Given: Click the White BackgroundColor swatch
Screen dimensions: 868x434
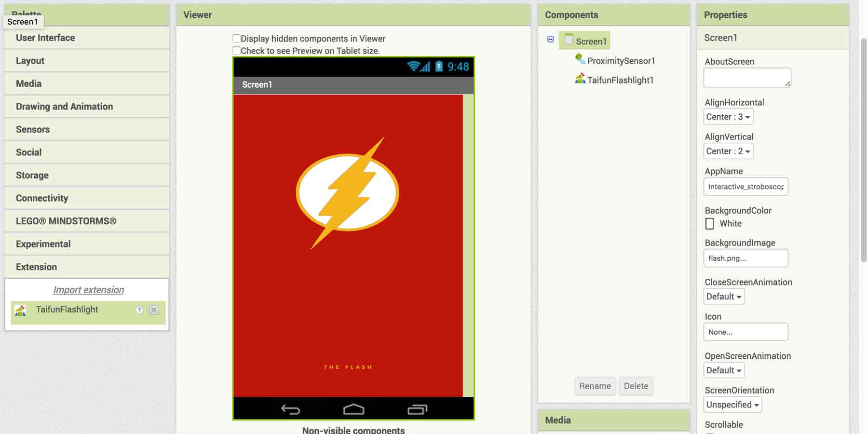Looking at the screenshot, I should coord(709,224).
